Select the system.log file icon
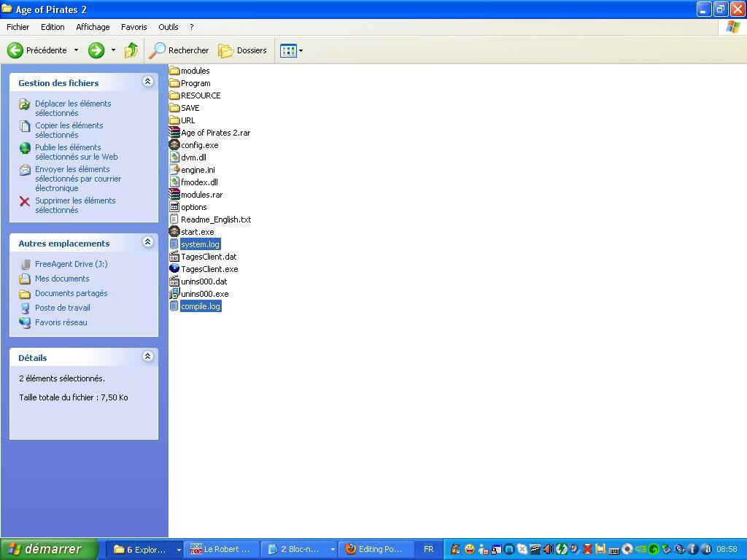 [x=174, y=244]
